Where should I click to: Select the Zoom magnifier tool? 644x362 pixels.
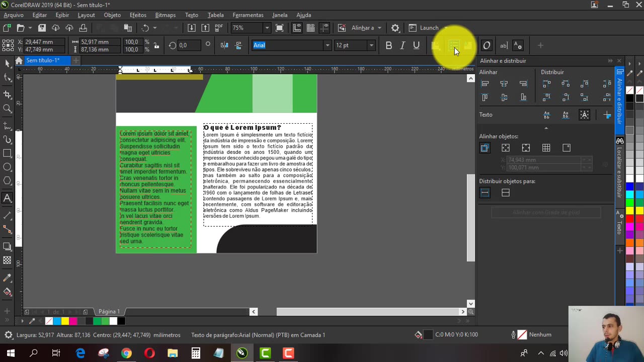[x=7, y=109]
